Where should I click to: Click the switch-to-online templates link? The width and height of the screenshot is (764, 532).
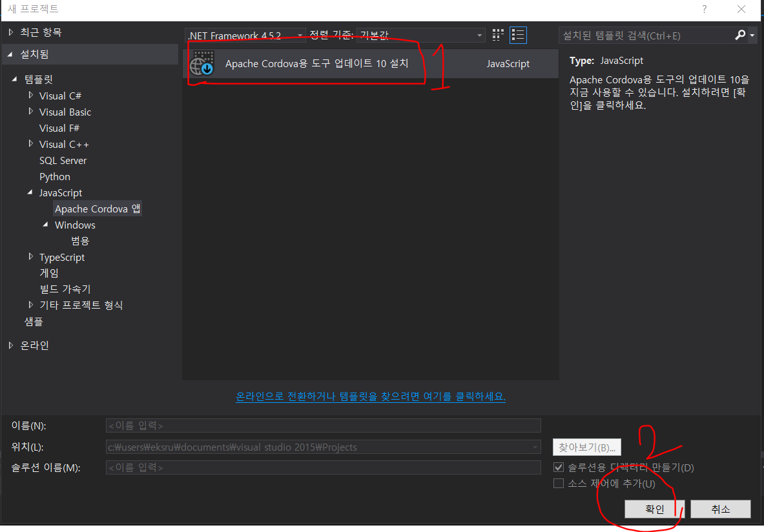pyautogui.click(x=371, y=397)
